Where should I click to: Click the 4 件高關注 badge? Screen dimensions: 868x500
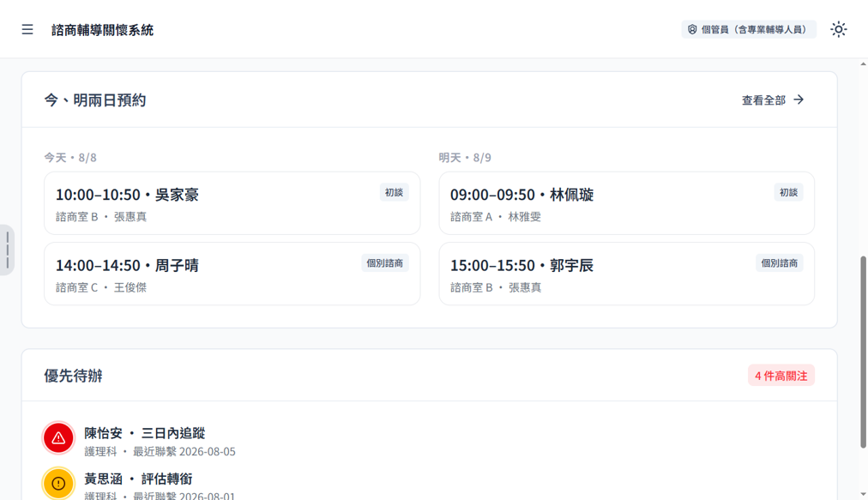[781, 376]
